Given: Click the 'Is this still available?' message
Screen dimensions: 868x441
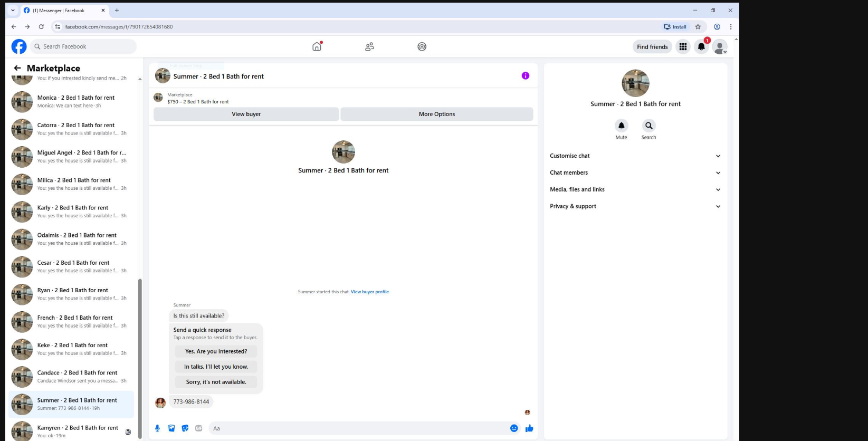Looking at the screenshot, I should click(199, 316).
